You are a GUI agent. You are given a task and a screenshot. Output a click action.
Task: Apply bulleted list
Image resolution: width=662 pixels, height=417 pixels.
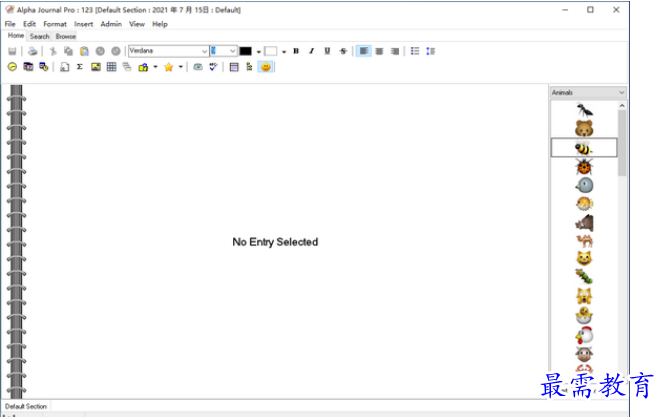pos(415,51)
